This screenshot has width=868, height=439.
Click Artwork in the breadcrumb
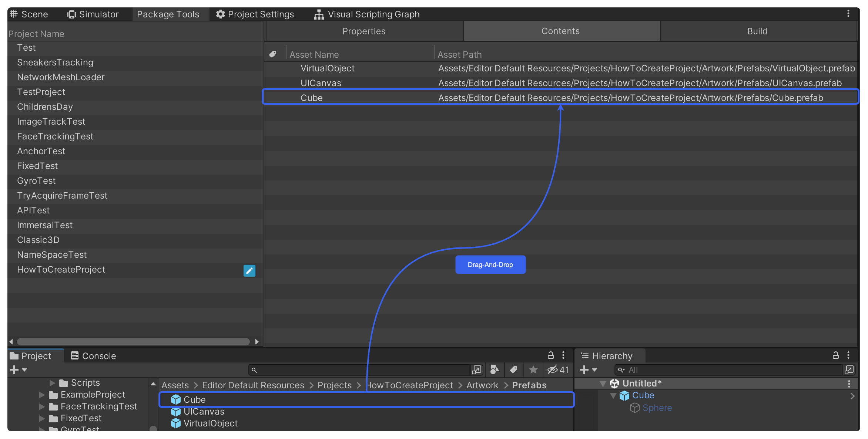click(482, 385)
